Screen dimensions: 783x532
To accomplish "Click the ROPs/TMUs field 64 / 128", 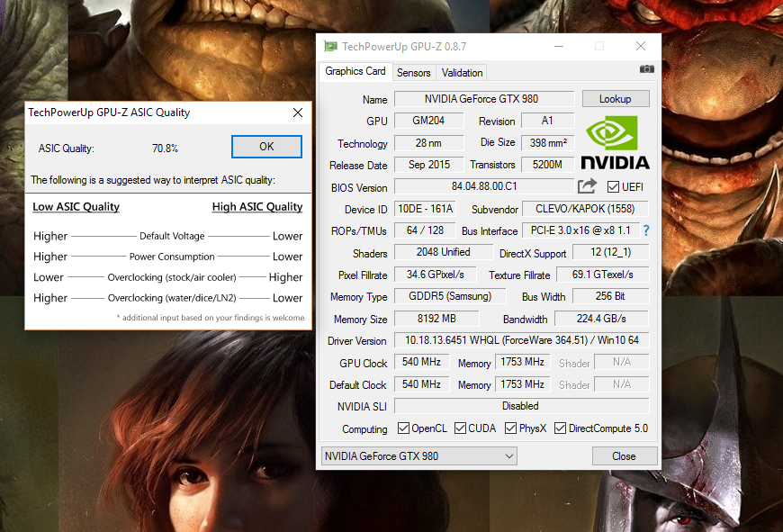I will coord(426,230).
